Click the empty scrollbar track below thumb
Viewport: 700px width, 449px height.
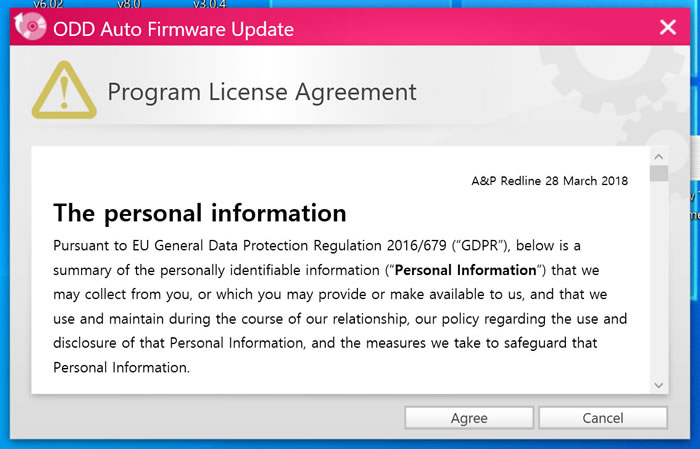(x=658, y=280)
